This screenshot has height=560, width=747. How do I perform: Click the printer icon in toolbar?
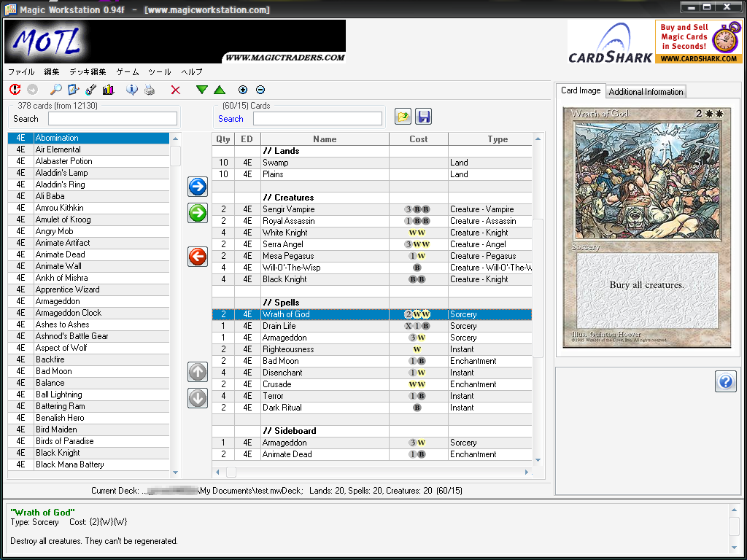[149, 90]
